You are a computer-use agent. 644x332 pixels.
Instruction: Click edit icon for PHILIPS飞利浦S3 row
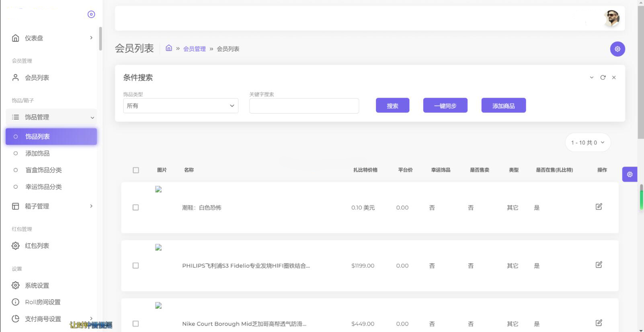(599, 265)
